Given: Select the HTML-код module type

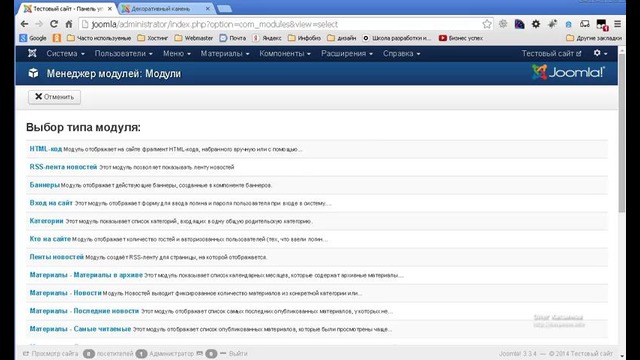Looking at the screenshot, I should tap(46, 149).
